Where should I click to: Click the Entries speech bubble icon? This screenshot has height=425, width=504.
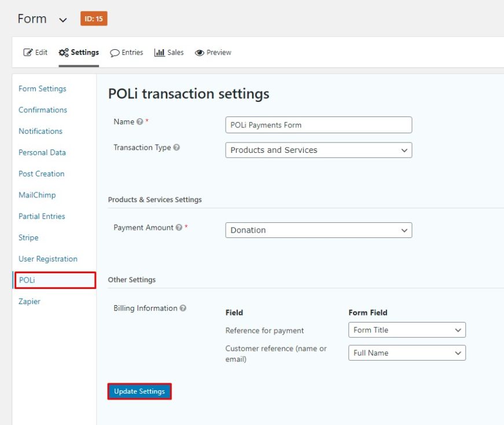[113, 52]
